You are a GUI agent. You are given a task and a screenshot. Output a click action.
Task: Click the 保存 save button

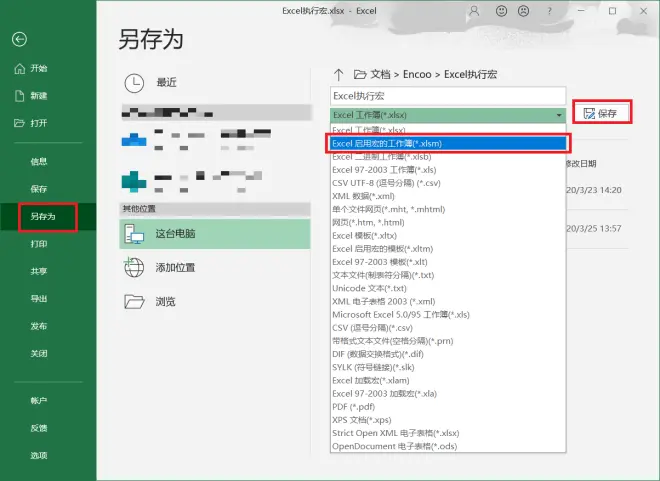[x=601, y=113]
